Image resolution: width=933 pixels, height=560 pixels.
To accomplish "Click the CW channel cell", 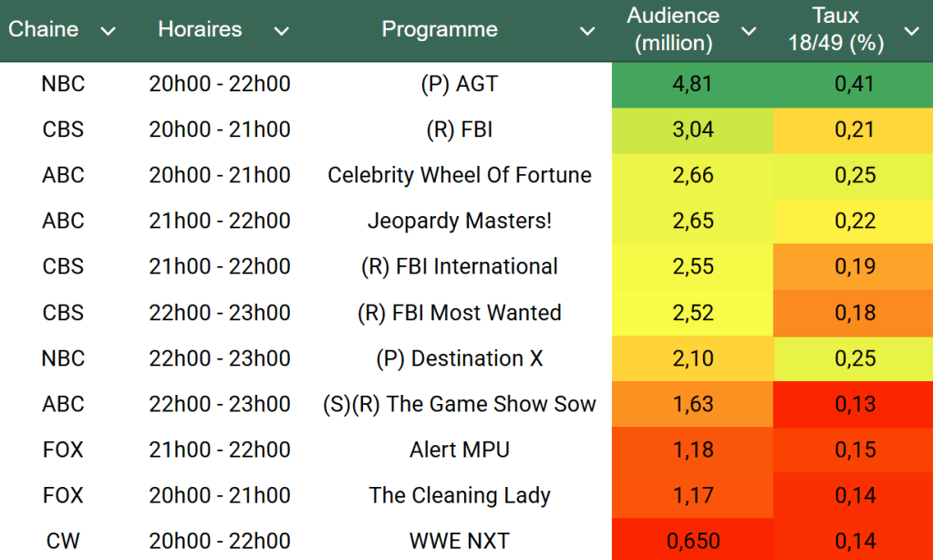I will tap(63, 541).
